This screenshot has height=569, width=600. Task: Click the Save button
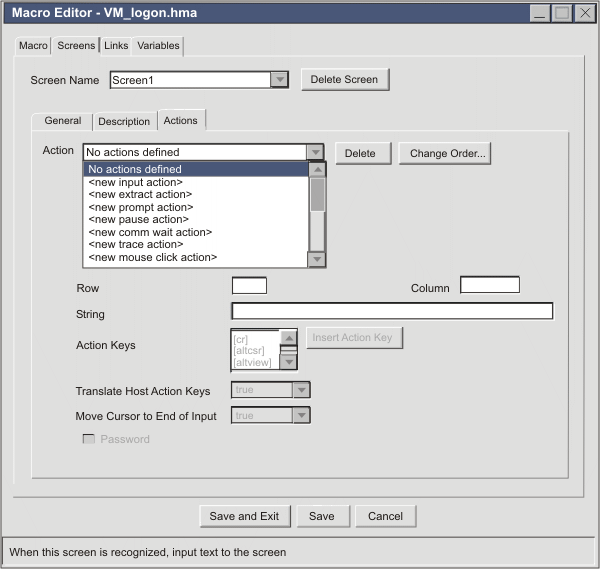[x=323, y=516]
